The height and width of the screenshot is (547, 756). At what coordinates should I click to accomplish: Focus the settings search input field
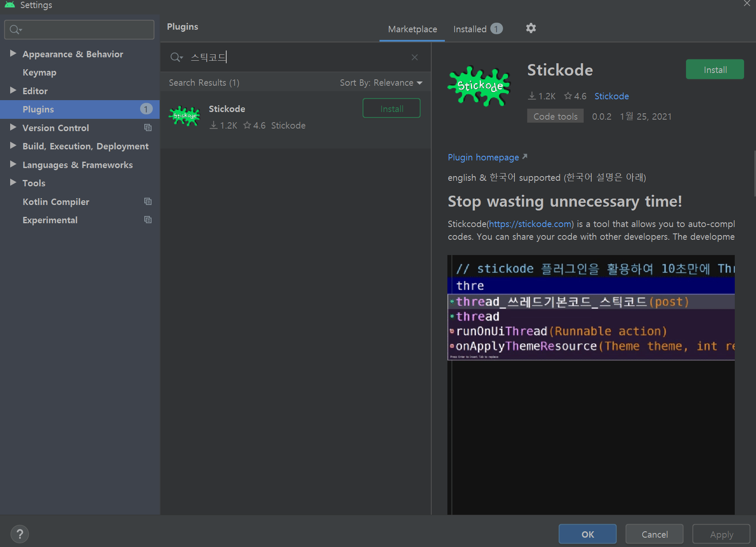(x=79, y=30)
